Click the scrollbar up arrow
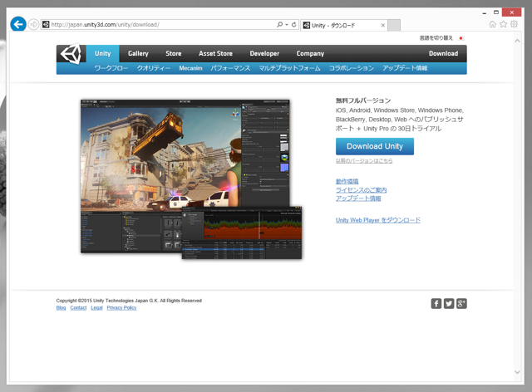The width and height of the screenshot is (532, 392). coord(517,41)
